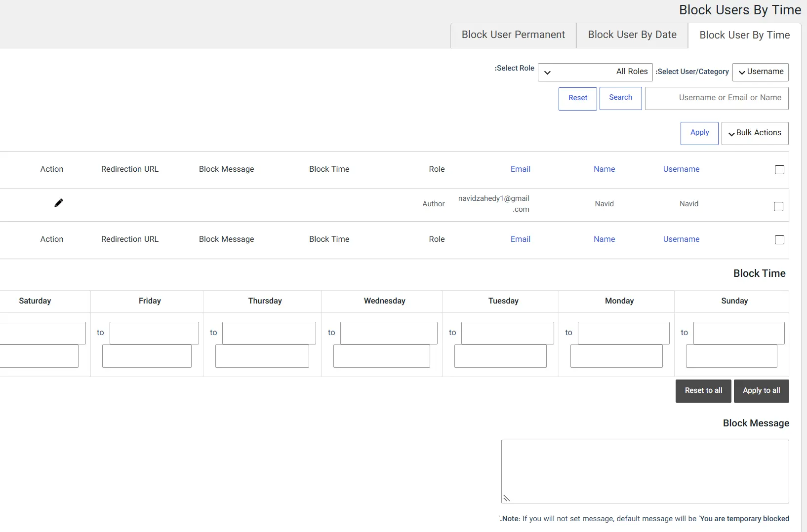The width and height of the screenshot is (807, 532).
Task: Click the navidzahedy1@gmail.com email cell
Action: (494, 204)
